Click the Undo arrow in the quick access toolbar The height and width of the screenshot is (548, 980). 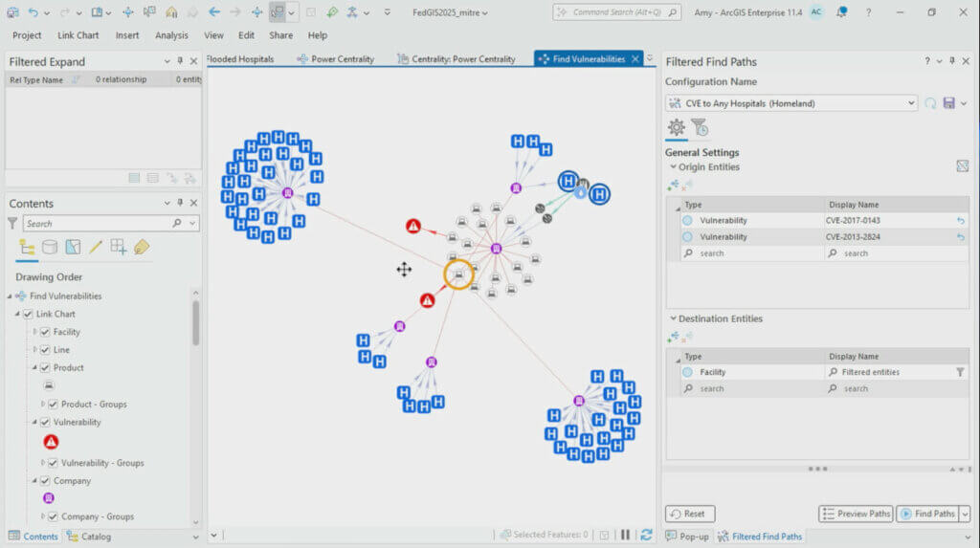pos(33,12)
